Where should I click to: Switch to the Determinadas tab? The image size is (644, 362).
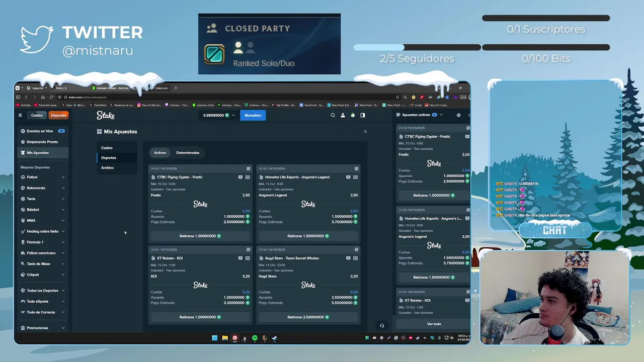click(x=188, y=152)
